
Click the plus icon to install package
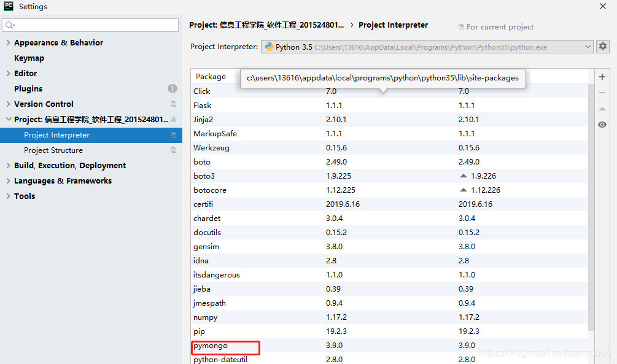[602, 77]
